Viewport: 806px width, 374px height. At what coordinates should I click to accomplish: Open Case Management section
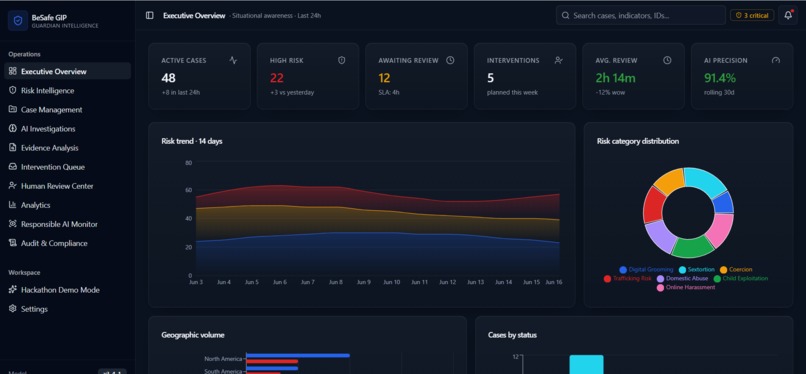67,109
